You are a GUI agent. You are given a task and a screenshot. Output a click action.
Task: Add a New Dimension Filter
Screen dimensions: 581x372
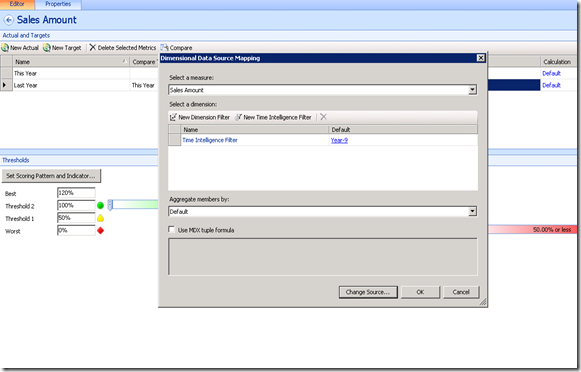point(200,117)
